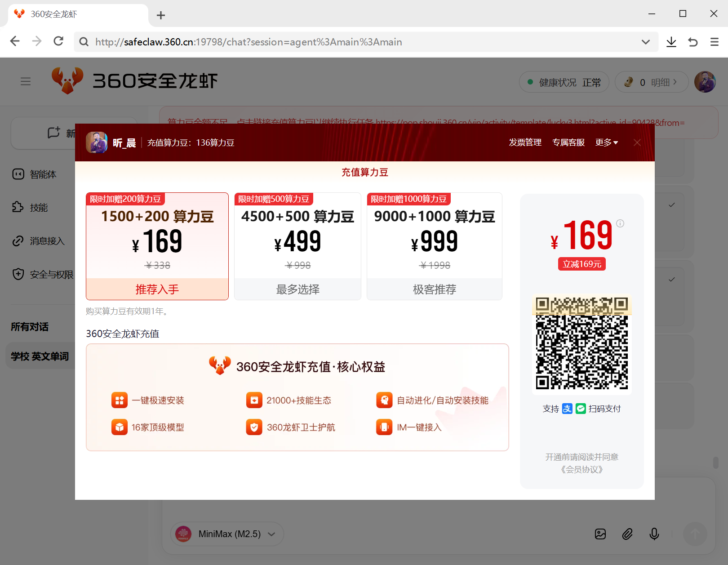728x565 pixels.
Task: Click the IM一键接入 benefit icon
Action: click(384, 427)
